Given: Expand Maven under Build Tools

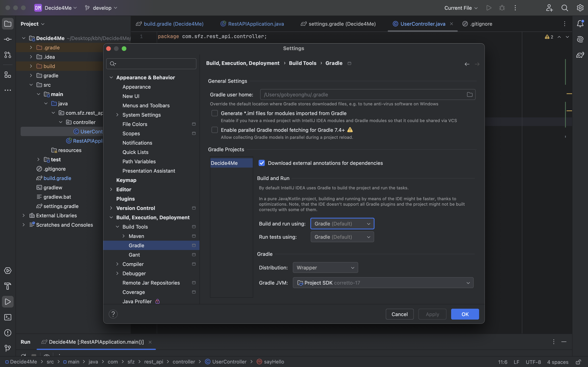Looking at the screenshot, I should pos(124,236).
